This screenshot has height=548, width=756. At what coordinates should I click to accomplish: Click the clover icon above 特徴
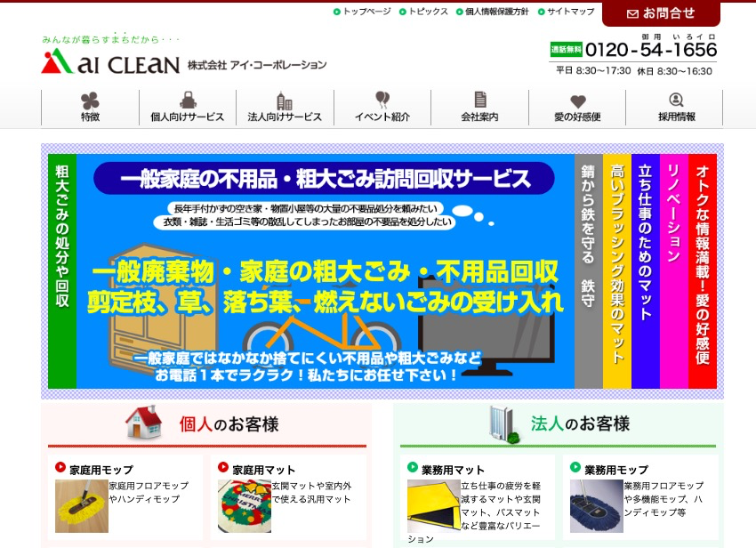[90, 100]
